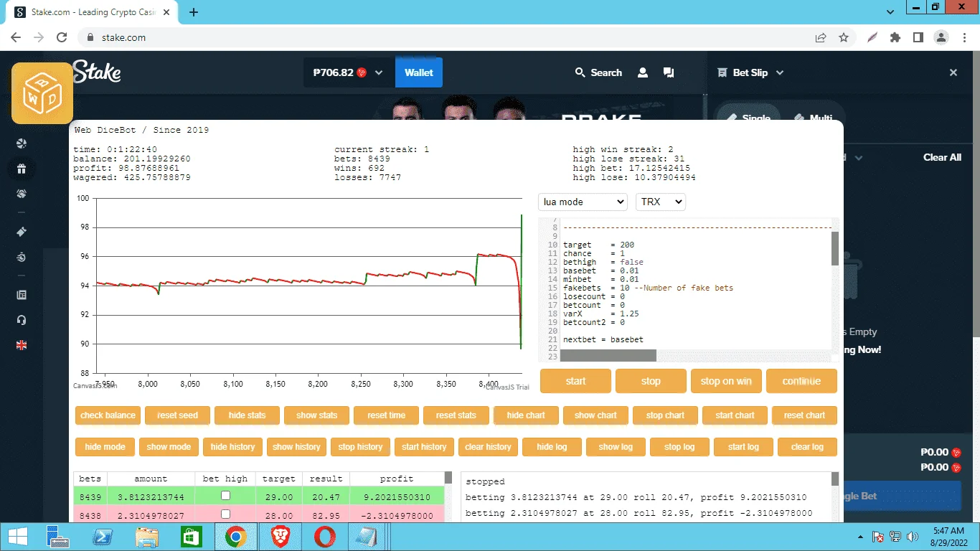The height and width of the screenshot is (551, 980).
Task: Click the Web DiceBot cube logo icon
Action: pos(42,93)
